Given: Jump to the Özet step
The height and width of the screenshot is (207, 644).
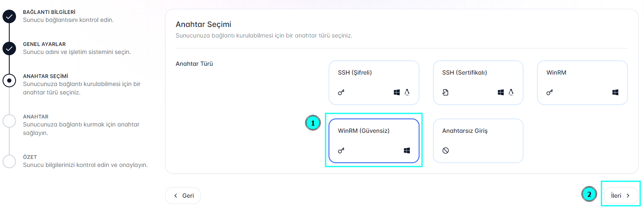Looking at the screenshot, I should (x=30, y=157).
